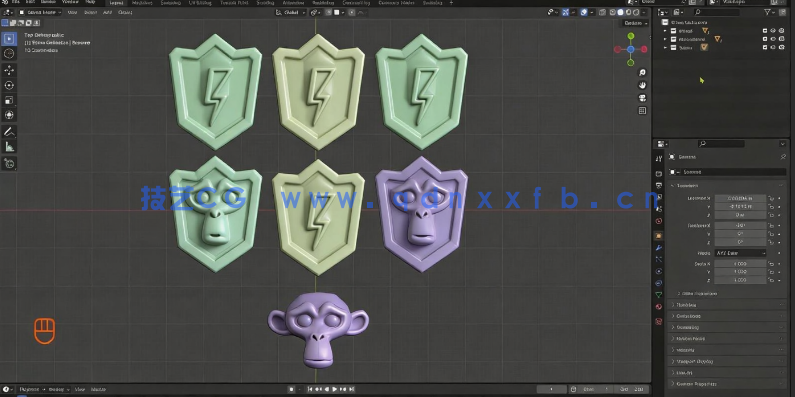Toggle camera view with camera gizmo
Screen dimensions: 795x397
[642, 98]
